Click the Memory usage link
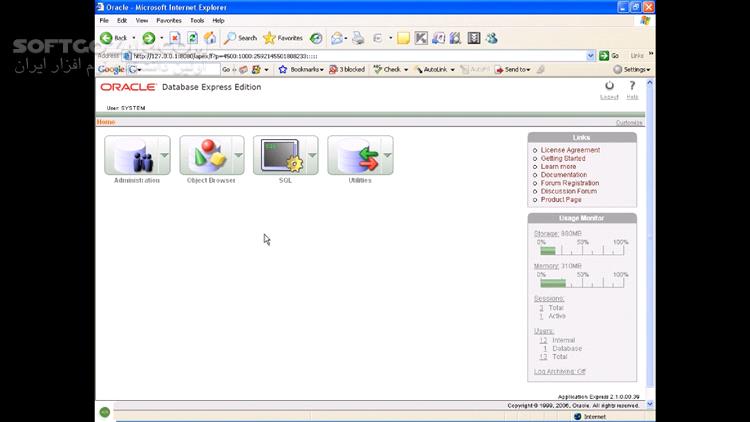750x422 pixels. [546, 266]
